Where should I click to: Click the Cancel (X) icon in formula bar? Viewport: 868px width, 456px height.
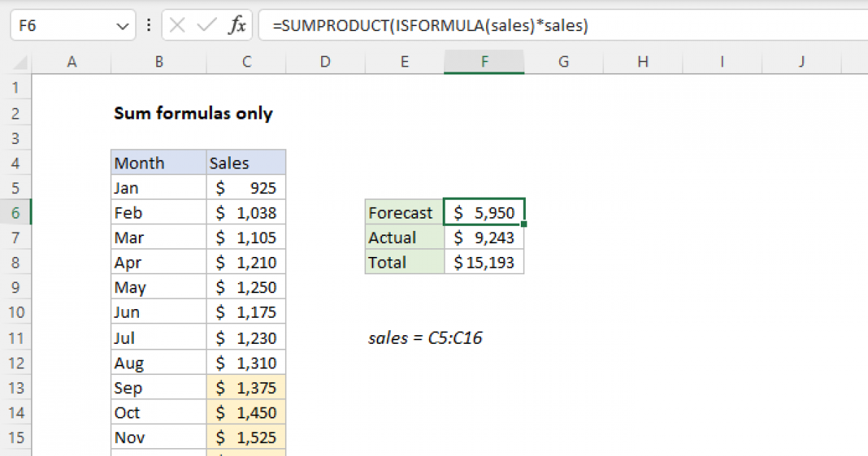[x=176, y=25]
